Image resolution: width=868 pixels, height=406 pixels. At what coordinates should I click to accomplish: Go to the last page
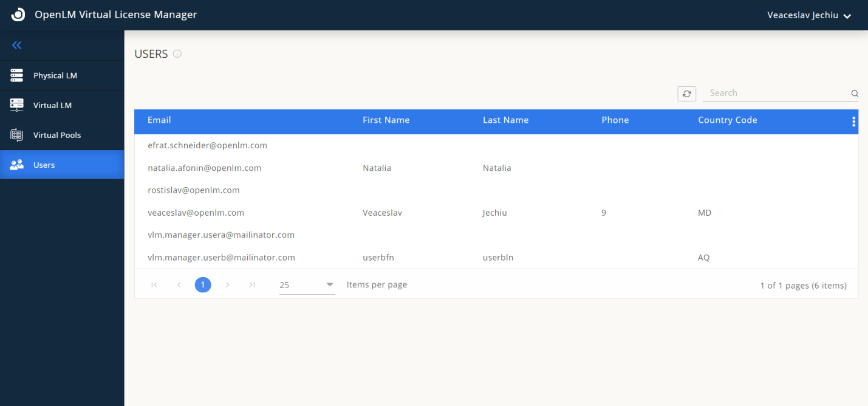252,285
